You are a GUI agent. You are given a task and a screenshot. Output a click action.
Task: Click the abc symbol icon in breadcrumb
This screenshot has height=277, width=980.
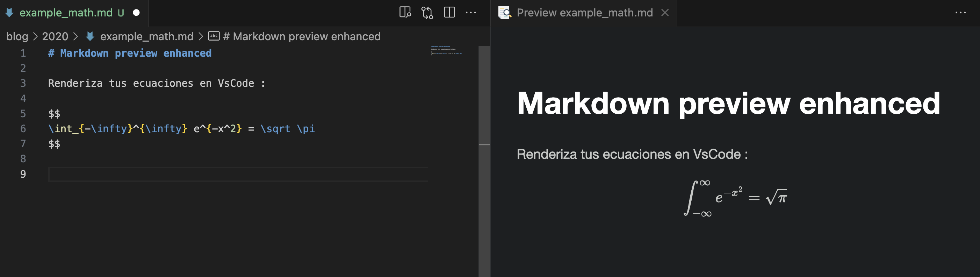pos(214,36)
